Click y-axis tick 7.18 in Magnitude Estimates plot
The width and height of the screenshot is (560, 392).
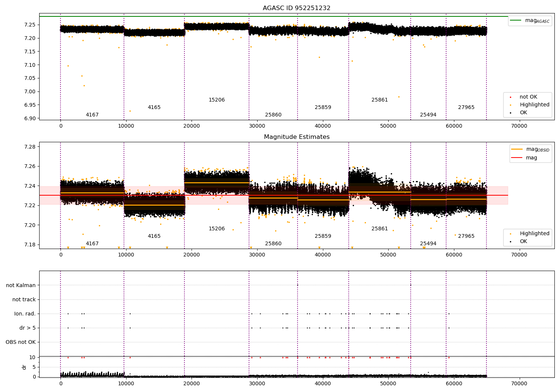click(x=29, y=245)
